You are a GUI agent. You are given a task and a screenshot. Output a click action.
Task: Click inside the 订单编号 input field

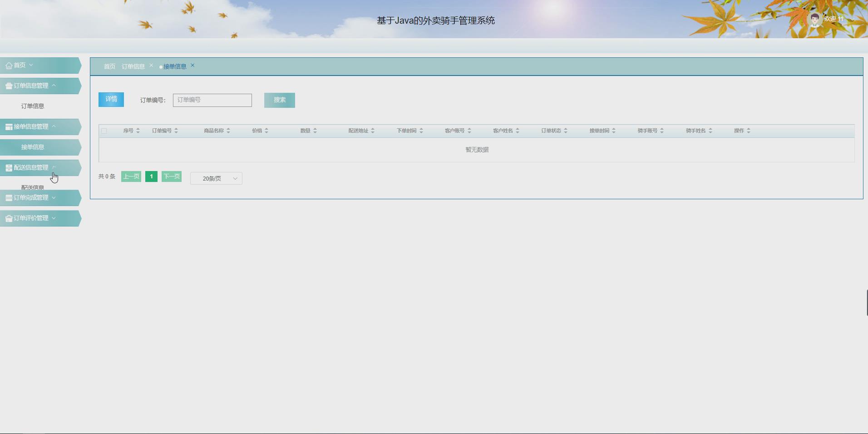(x=212, y=100)
